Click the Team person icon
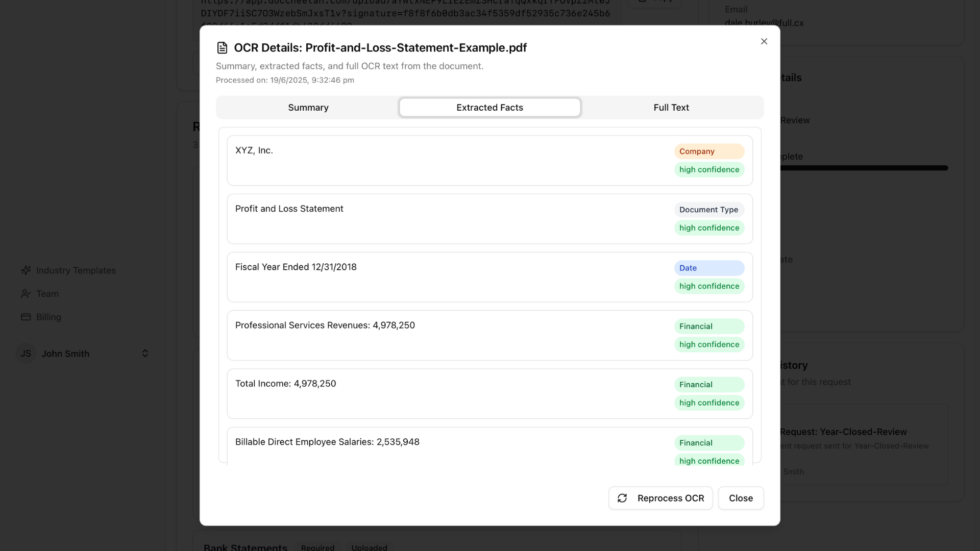Screen dimensions: 980x551 pyautogui.click(x=26, y=294)
